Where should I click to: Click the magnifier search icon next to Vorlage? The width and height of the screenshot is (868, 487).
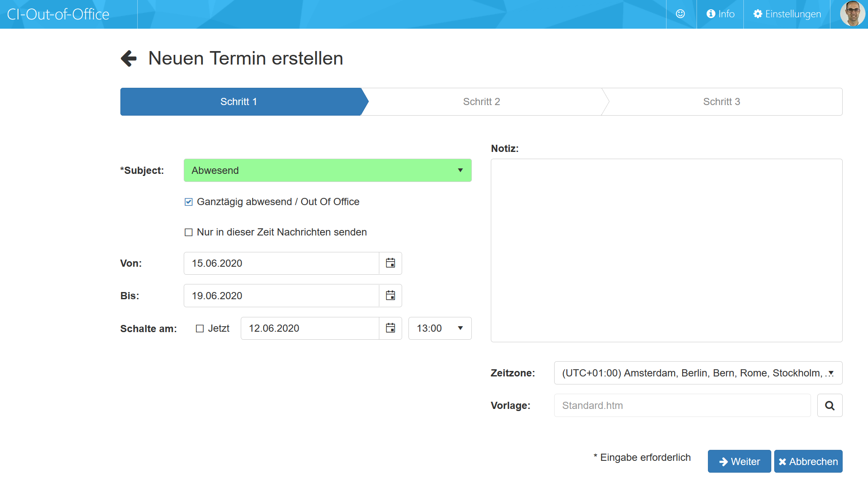[830, 406]
